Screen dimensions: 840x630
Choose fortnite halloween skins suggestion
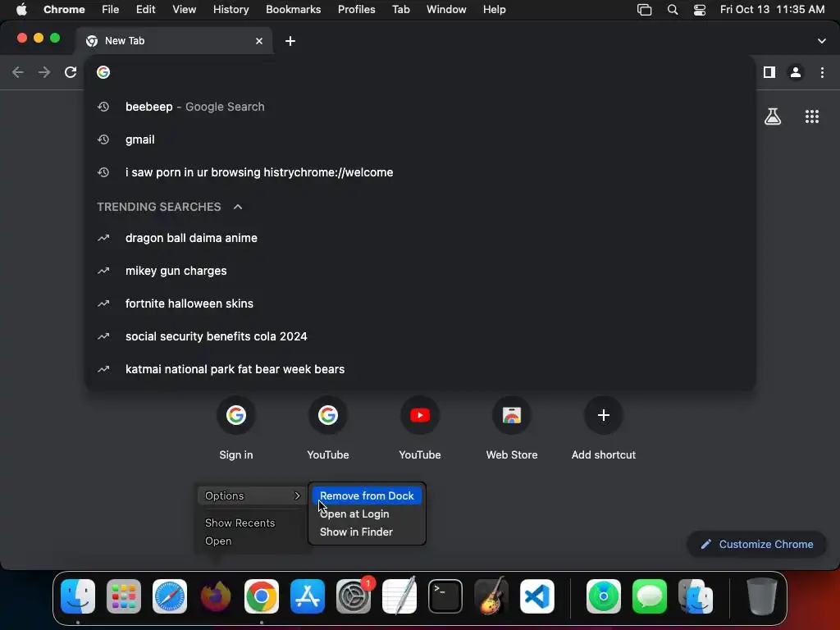coord(421,304)
